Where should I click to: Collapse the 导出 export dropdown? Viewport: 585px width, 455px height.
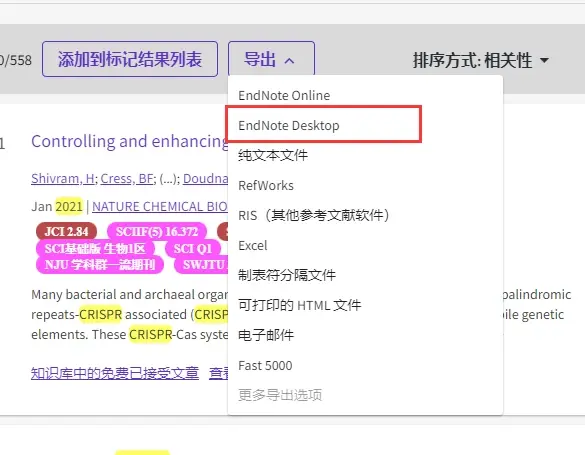point(271,59)
